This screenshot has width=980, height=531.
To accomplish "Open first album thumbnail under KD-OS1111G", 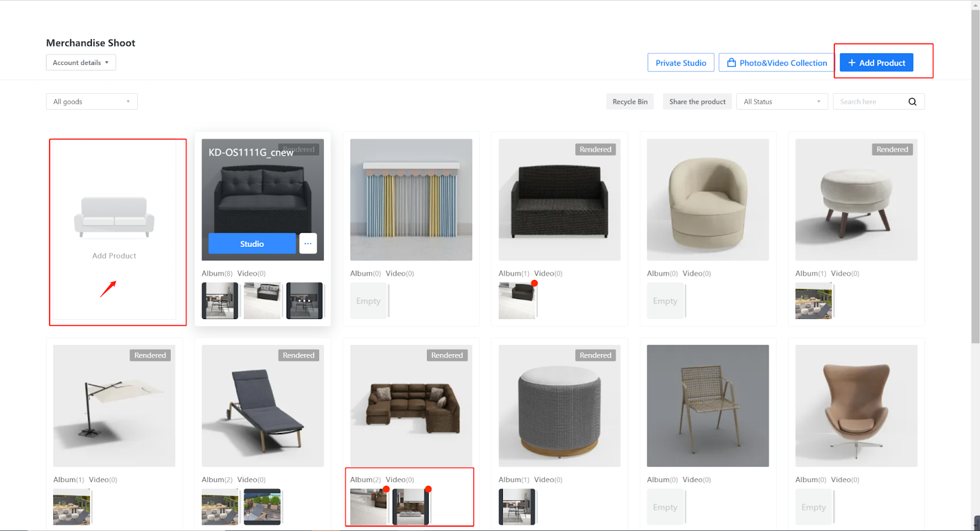I will (x=219, y=301).
